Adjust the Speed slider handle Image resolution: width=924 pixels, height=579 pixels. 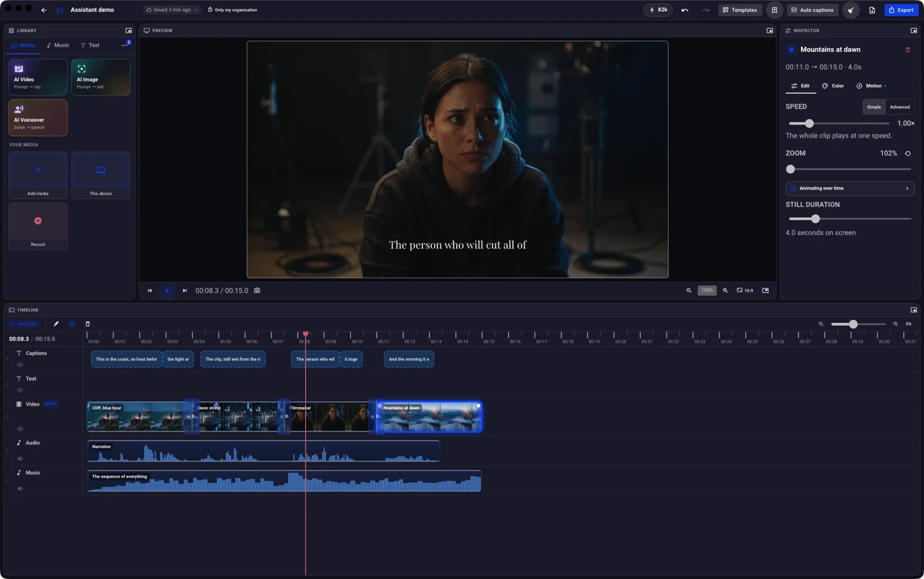click(x=809, y=123)
